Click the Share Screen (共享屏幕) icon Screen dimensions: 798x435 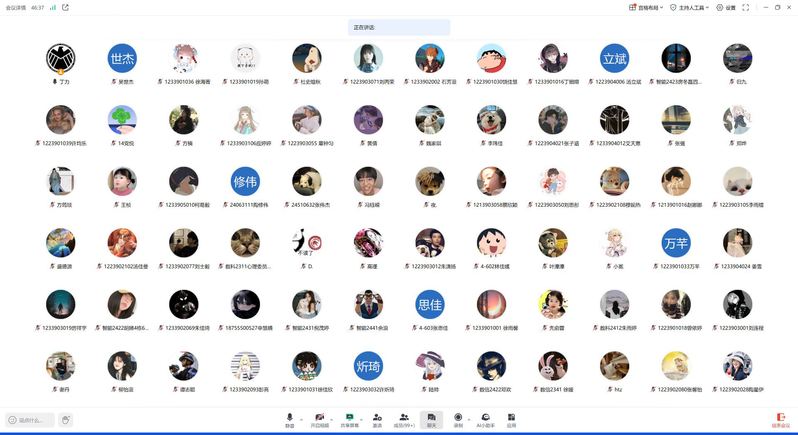[350, 419]
